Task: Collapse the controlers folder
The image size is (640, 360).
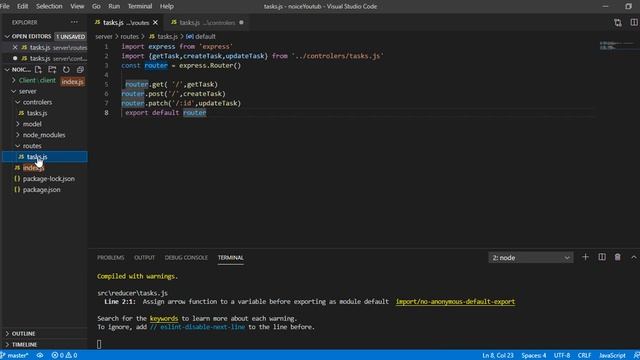Action: click(37, 102)
